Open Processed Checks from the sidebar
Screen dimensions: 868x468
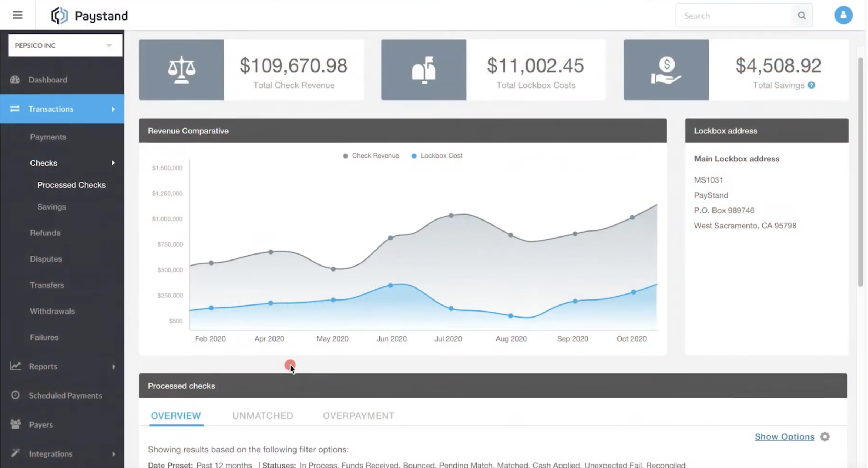point(71,184)
